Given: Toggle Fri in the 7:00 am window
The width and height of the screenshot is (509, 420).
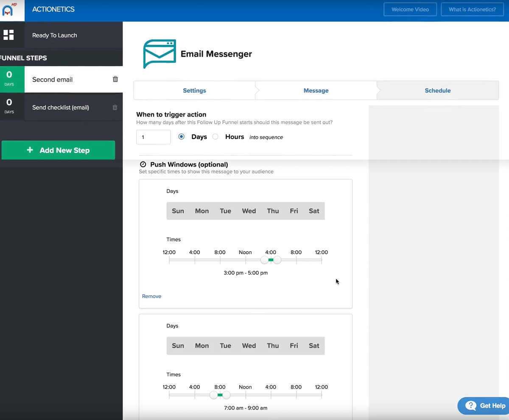Looking at the screenshot, I should click(x=294, y=346).
